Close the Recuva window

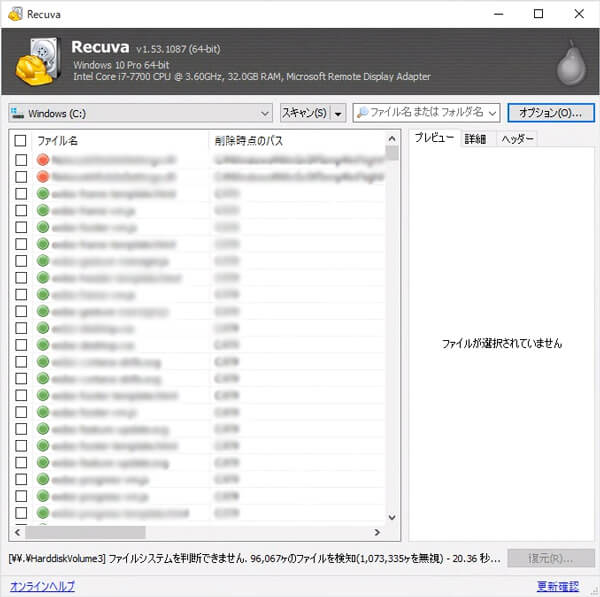pyautogui.click(x=579, y=14)
